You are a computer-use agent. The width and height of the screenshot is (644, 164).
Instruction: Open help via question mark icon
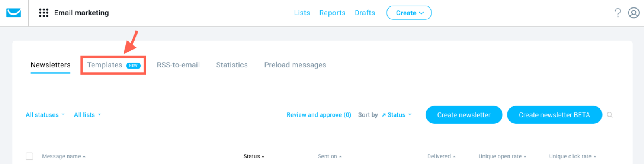pyautogui.click(x=618, y=13)
